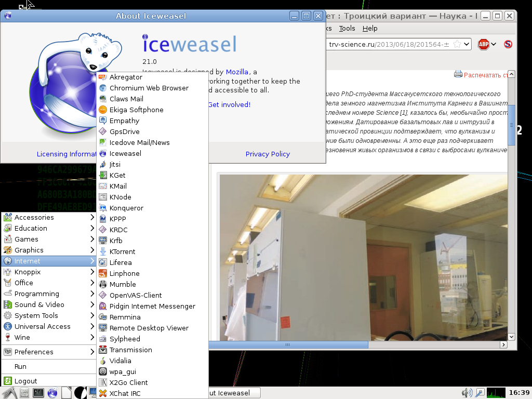The image size is (532, 399).
Task: Select Logout from the start menu
Action: (49, 381)
